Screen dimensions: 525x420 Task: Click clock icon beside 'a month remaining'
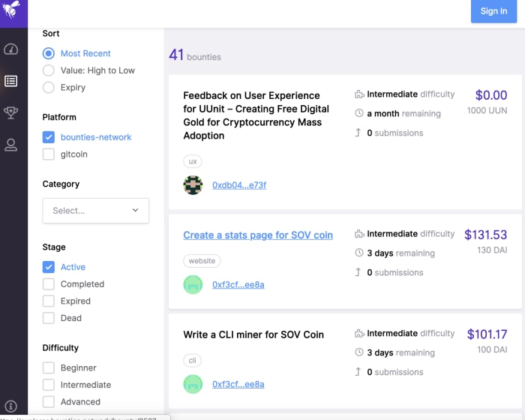[359, 113]
